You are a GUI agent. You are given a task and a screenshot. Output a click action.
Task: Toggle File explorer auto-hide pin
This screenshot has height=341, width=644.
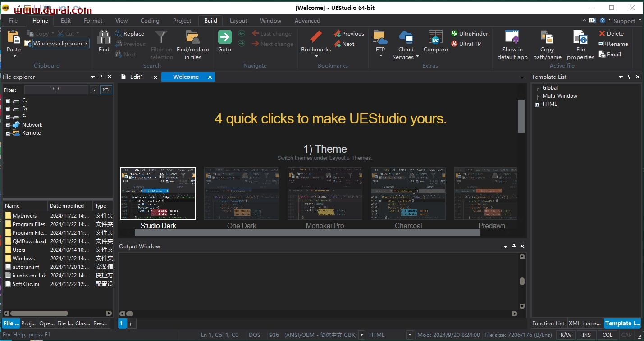[101, 77]
